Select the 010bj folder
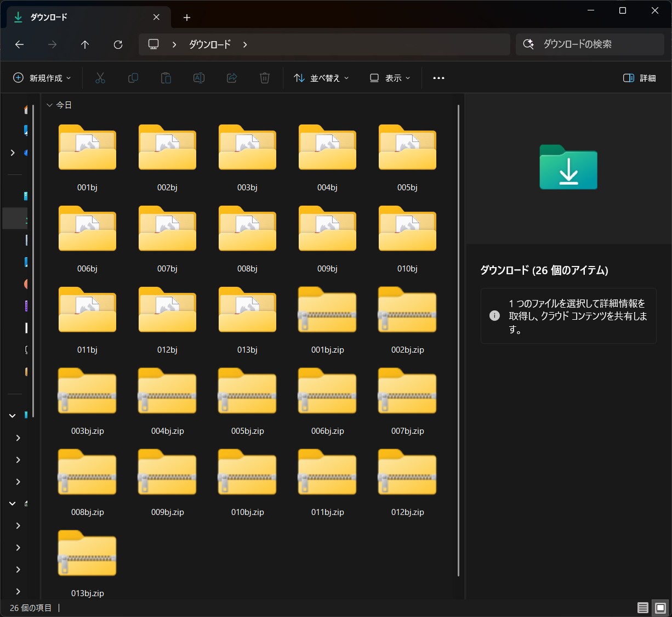The image size is (672, 617). point(407,239)
